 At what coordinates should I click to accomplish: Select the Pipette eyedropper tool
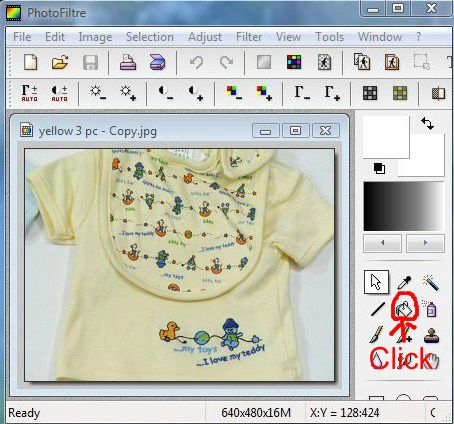[x=405, y=282]
